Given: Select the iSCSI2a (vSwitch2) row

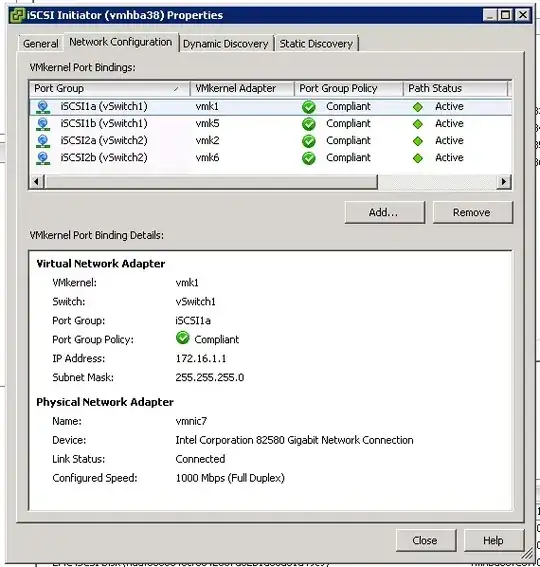Looking at the screenshot, I should tap(270, 141).
